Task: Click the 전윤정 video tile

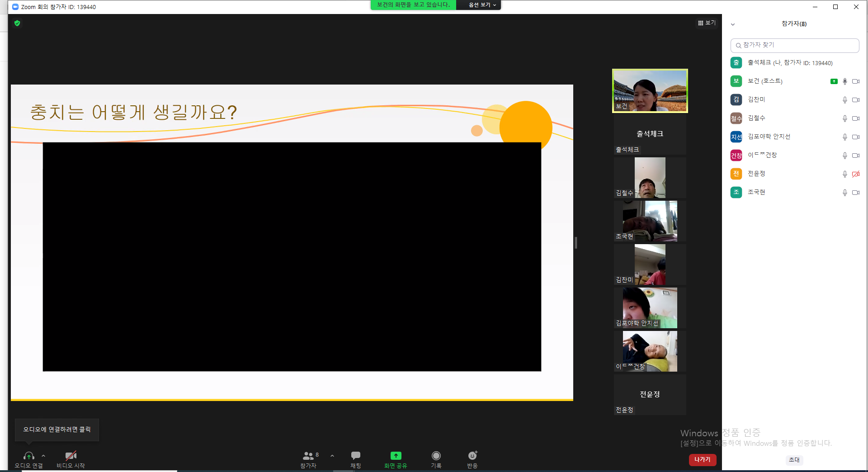Action: click(x=650, y=395)
